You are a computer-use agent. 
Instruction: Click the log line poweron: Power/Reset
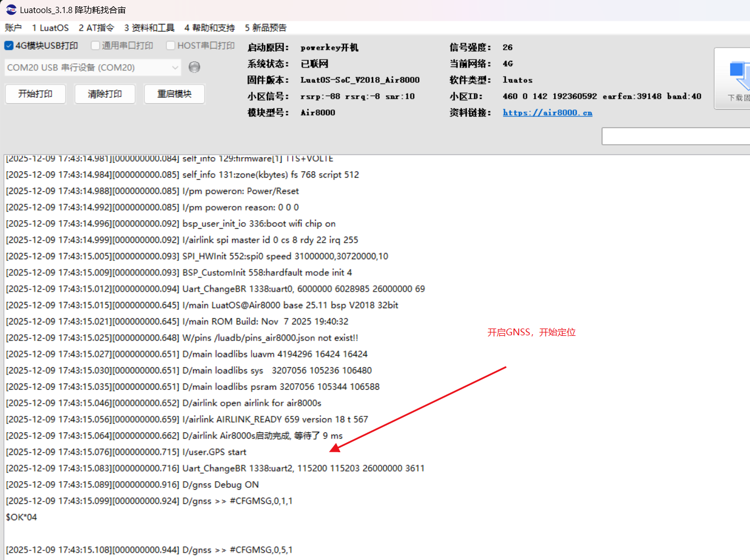152,191
